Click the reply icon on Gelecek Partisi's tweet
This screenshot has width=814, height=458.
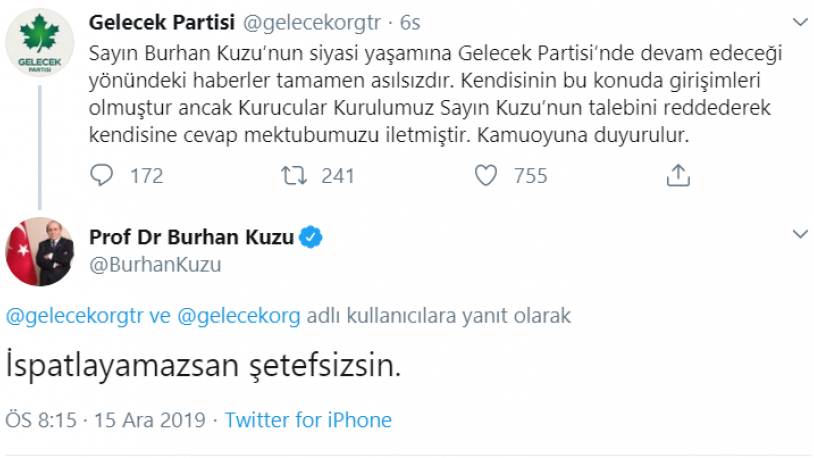pyautogui.click(x=103, y=176)
